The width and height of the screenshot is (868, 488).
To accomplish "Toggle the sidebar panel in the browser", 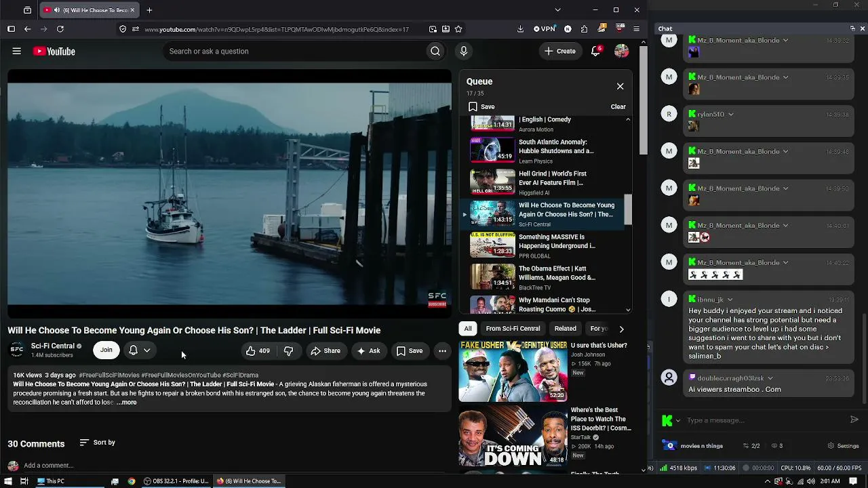I will tap(11, 29).
